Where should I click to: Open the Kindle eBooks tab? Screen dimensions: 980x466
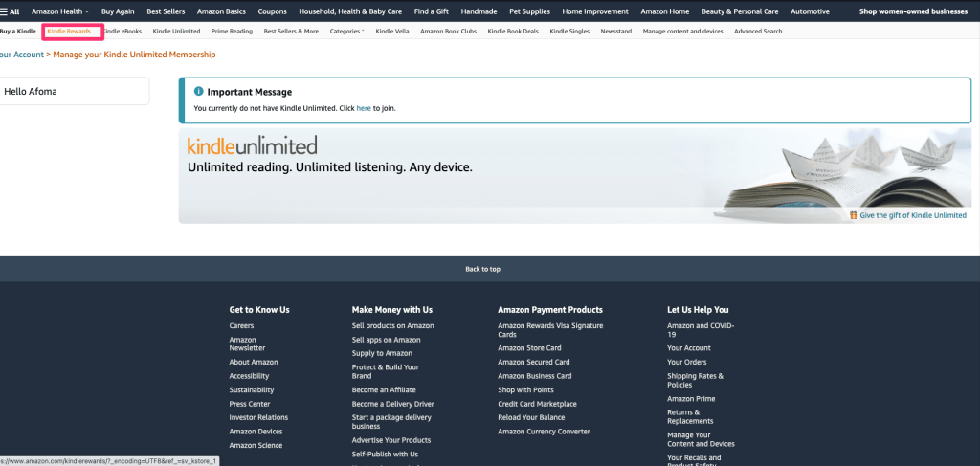click(122, 32)
